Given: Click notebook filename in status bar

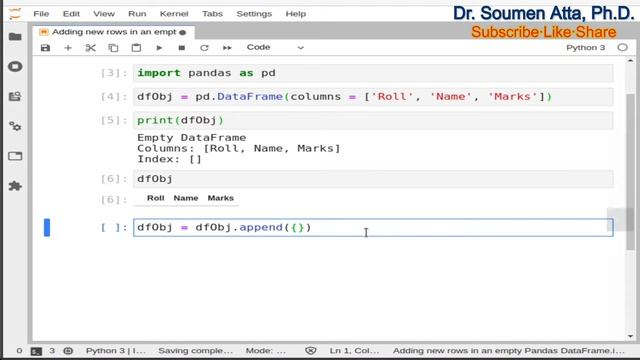Looking at the screenshot, I should pyautogui.click(x=509, y=351).
